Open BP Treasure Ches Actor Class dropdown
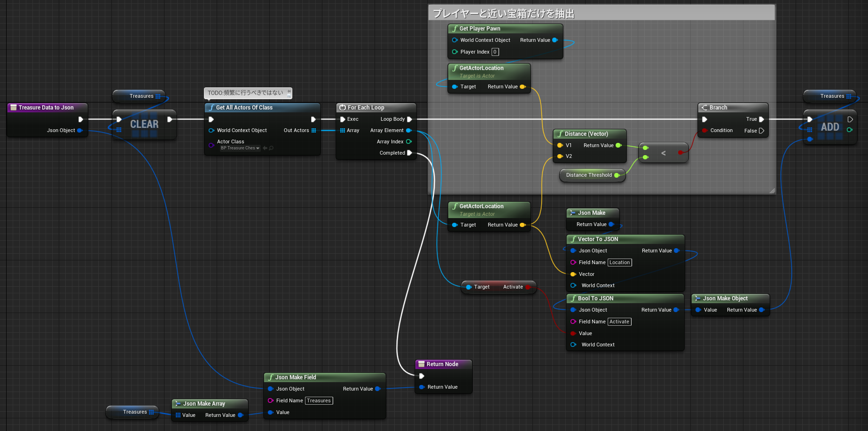 (240, 148)
